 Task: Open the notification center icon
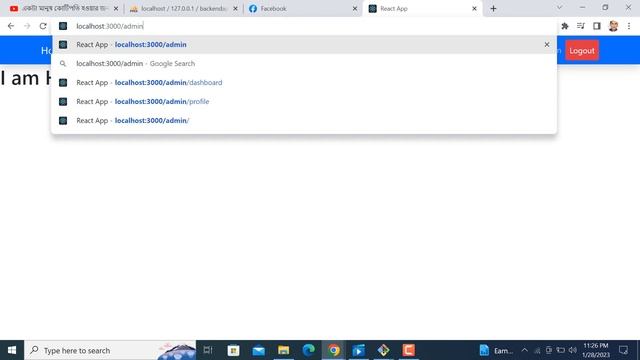click(623, 350)
